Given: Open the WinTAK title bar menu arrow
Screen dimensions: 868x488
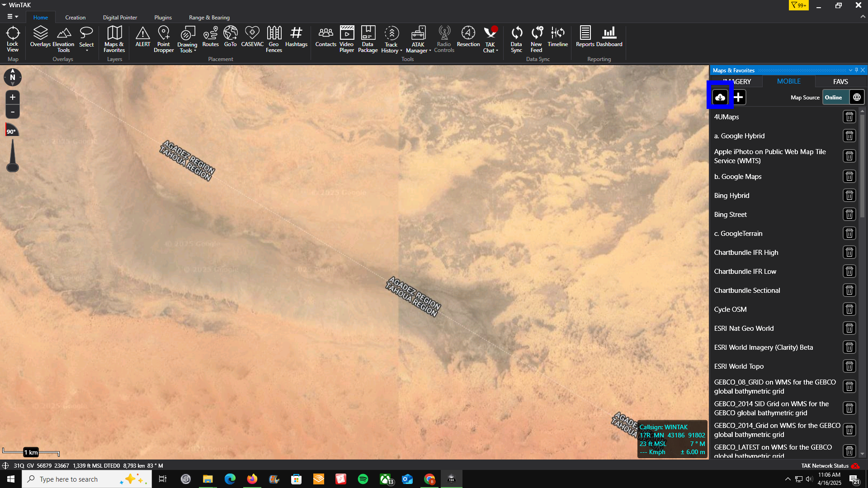Looking at the screenshot, I should [x=4, y=5].
